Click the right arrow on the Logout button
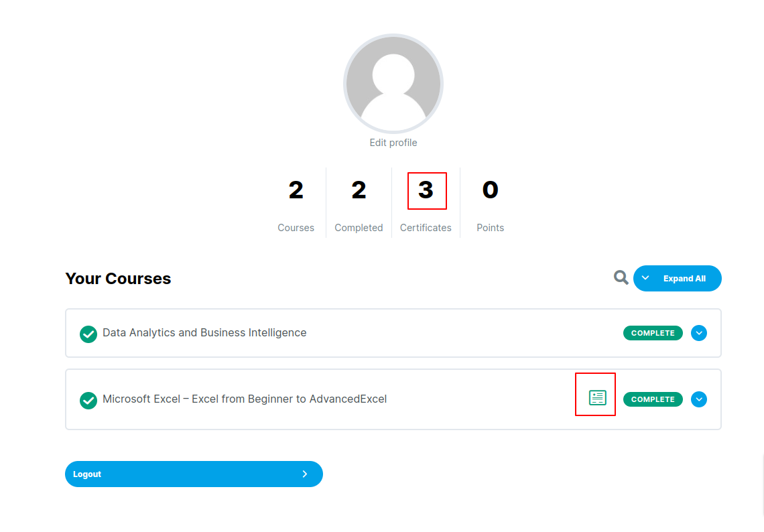 click(x=305, y=474)
